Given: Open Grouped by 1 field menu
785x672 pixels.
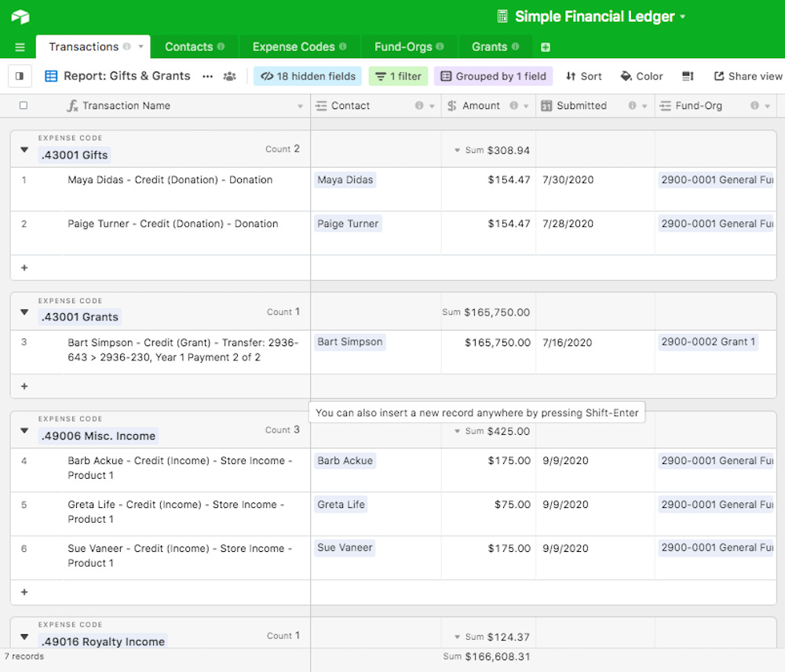Looking at the screenshot, I should (494, 76).
